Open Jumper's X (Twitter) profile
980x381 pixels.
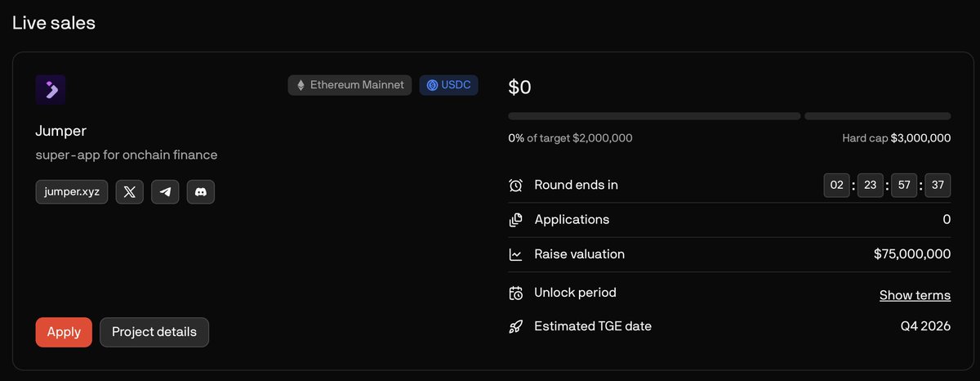pyautogui.click(x=130, y=192)
